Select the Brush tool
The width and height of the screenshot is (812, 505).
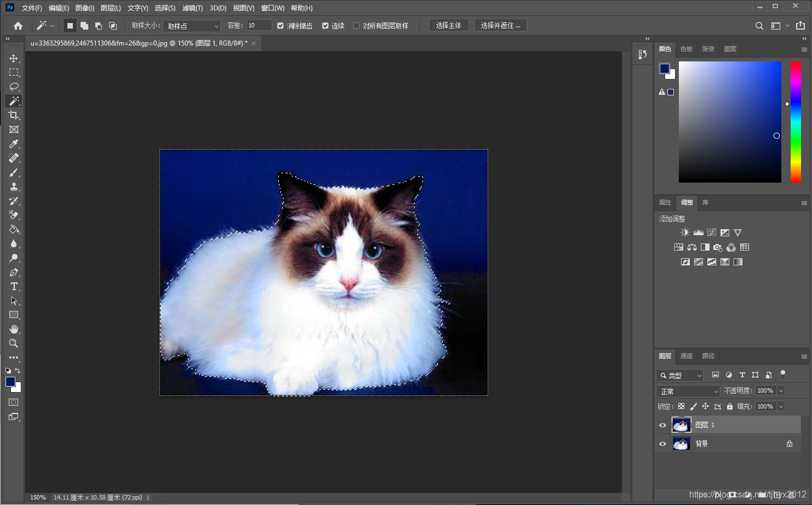[14, 172]
